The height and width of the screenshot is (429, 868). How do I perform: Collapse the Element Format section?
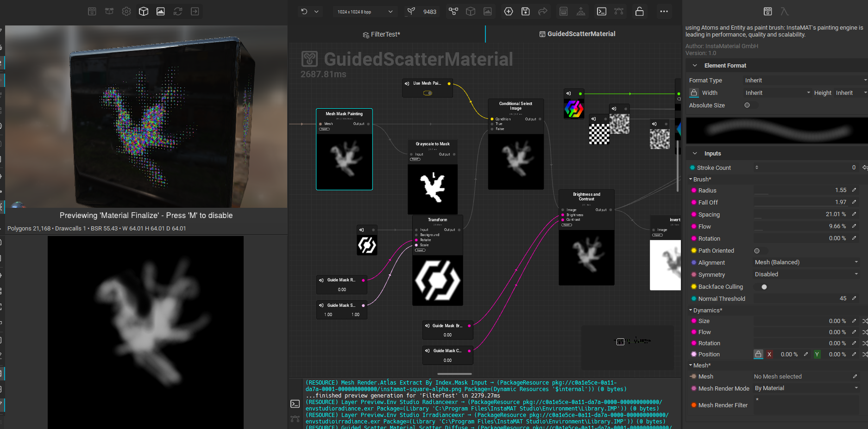695,66
